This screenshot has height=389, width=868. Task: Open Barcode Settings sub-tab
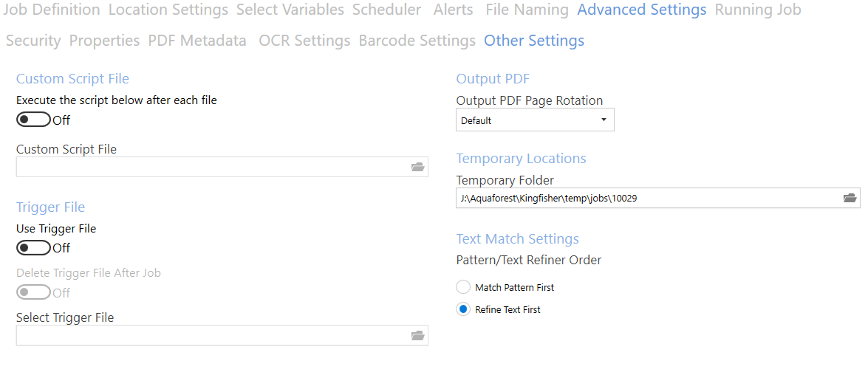tap(417, 41)
